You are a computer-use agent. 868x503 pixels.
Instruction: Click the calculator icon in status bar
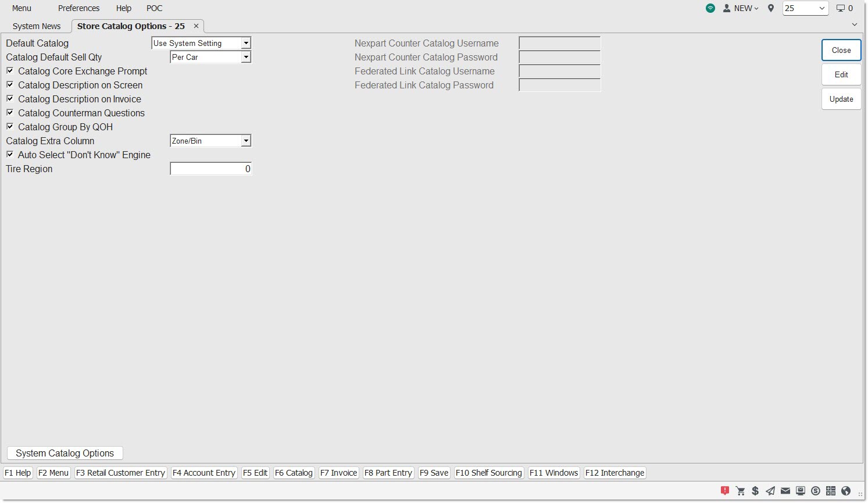tap(831, 491)
